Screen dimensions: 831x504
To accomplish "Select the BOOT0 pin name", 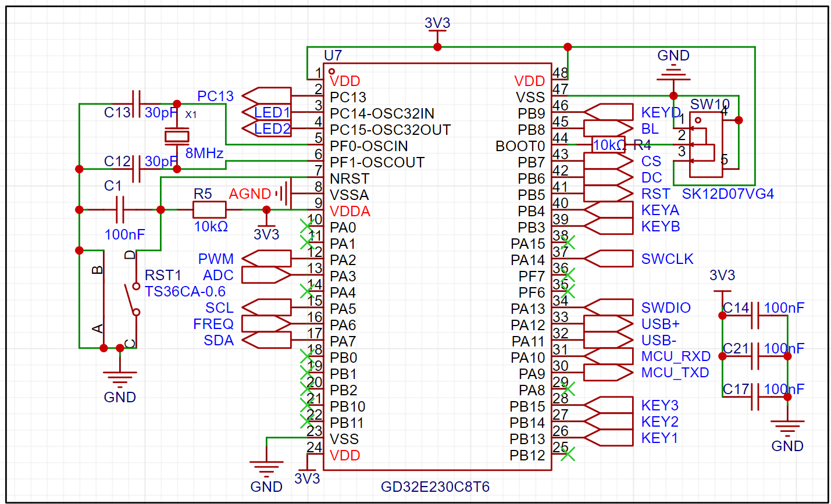I will point(520,146).
